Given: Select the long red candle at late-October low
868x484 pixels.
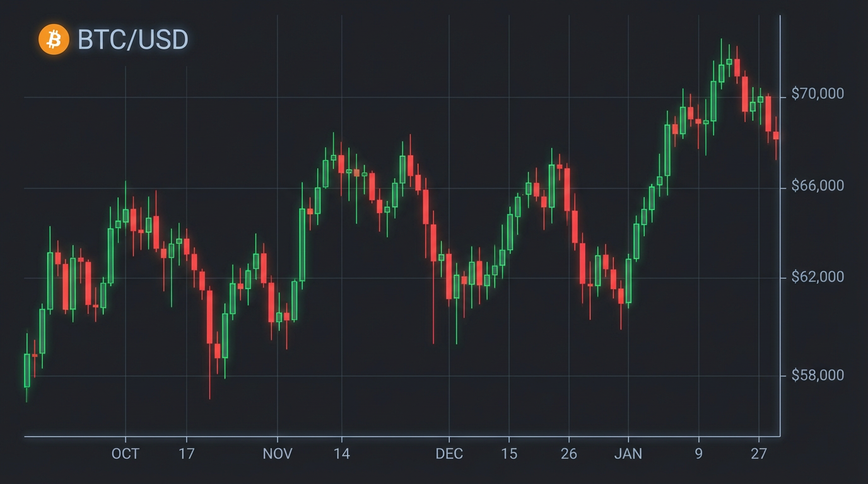Looking at the screenshot, I should [x=209, y=317].
